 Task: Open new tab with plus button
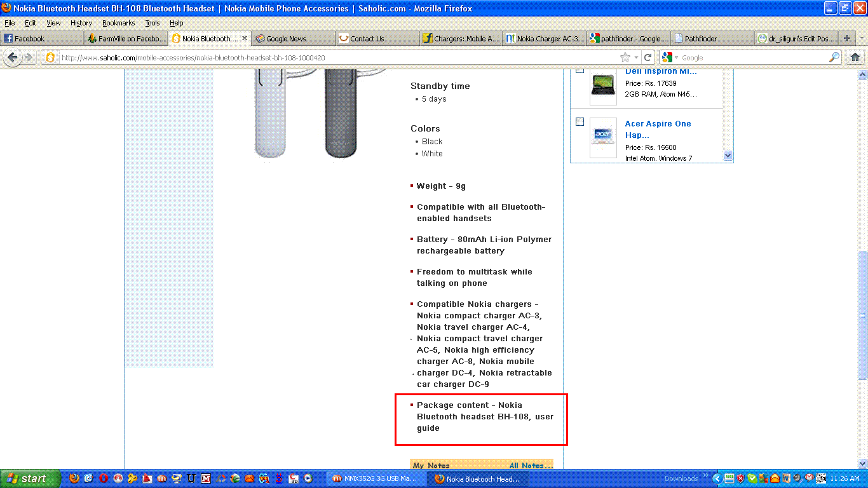pyautogui.click(x=846, y=38)
